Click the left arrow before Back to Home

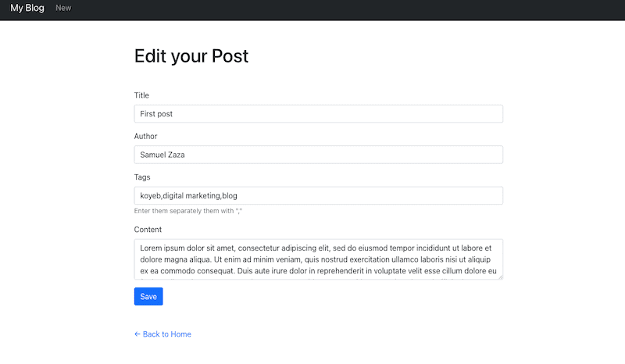(137, 334)
